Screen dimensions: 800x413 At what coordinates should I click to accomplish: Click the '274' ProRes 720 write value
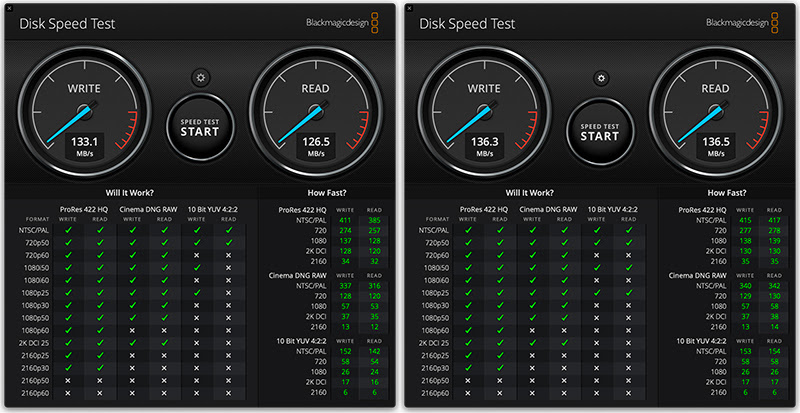tap(345, 231)
